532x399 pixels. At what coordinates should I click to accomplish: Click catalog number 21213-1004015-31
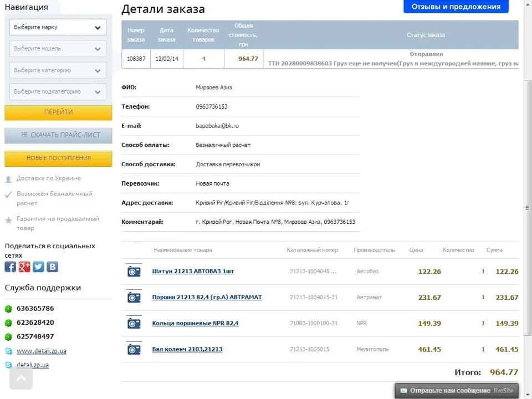[314, 297]
